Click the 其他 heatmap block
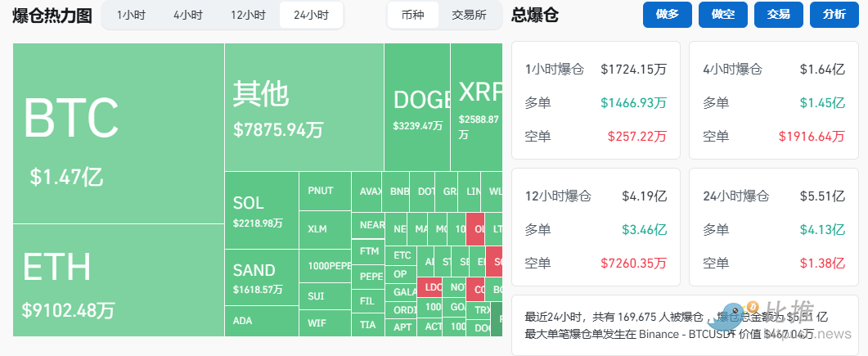Viewport: 868px width, 356px height. click(x=304, y=107)
